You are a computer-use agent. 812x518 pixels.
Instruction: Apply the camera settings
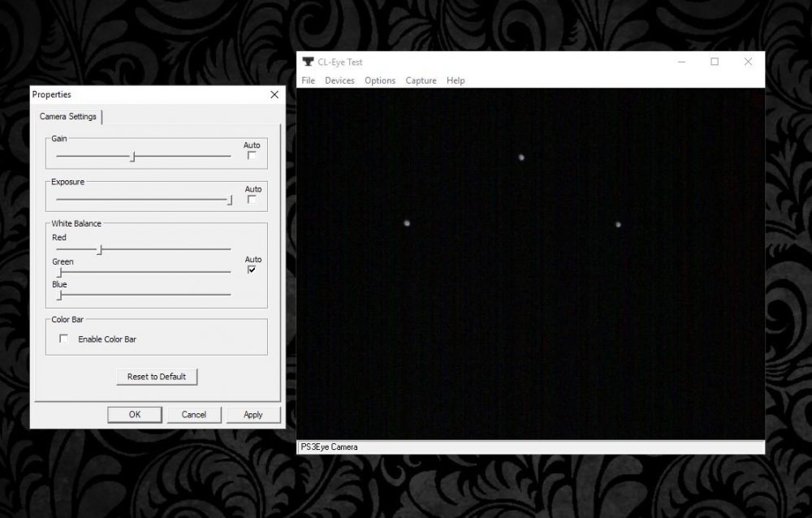click(x=254, y=414)
